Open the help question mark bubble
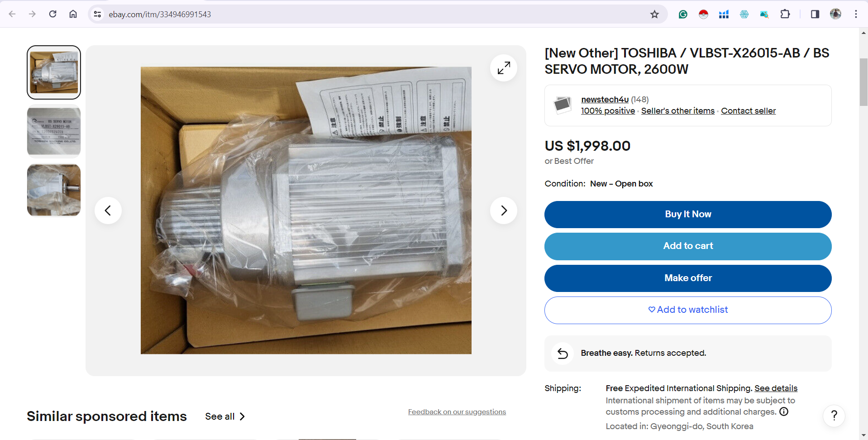Screen dimensions: 868x440 pos(834,416)
